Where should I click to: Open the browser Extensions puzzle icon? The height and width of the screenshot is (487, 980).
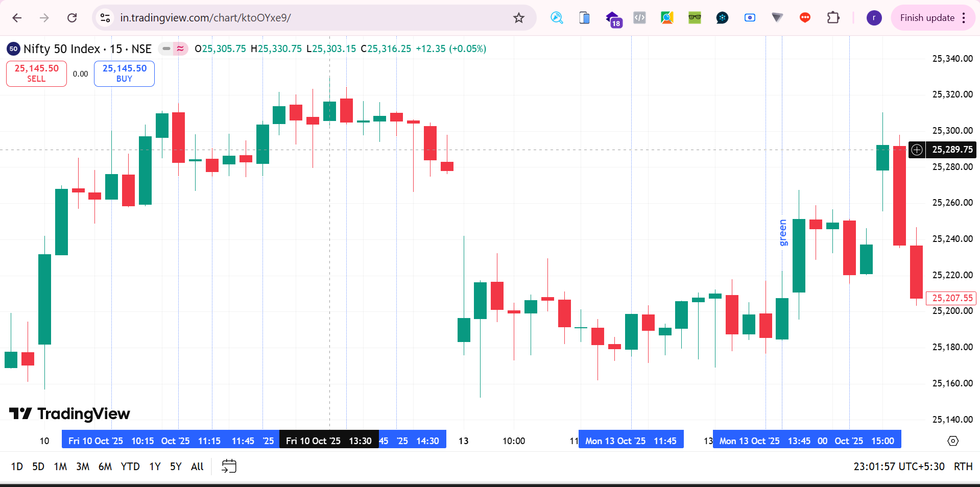coord(833,18)
